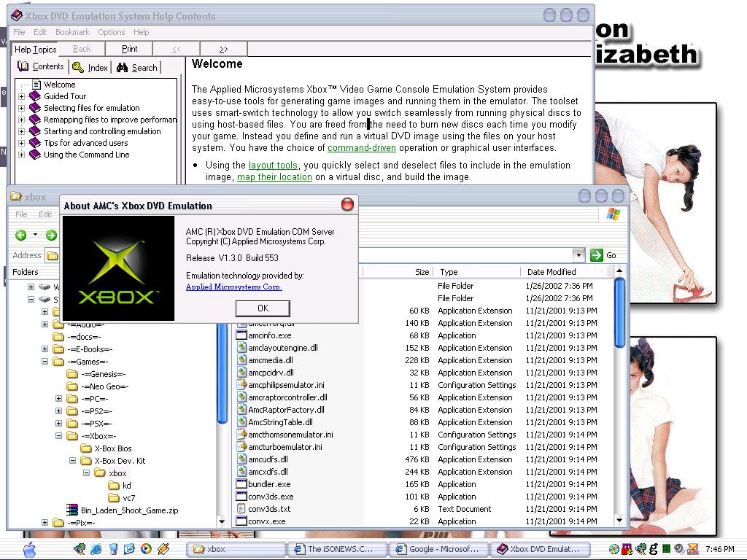Select the amcmedia.dll file icon
Image resolution: width=747 pixels, height=560 pixels.
click(x=241, y=360)
